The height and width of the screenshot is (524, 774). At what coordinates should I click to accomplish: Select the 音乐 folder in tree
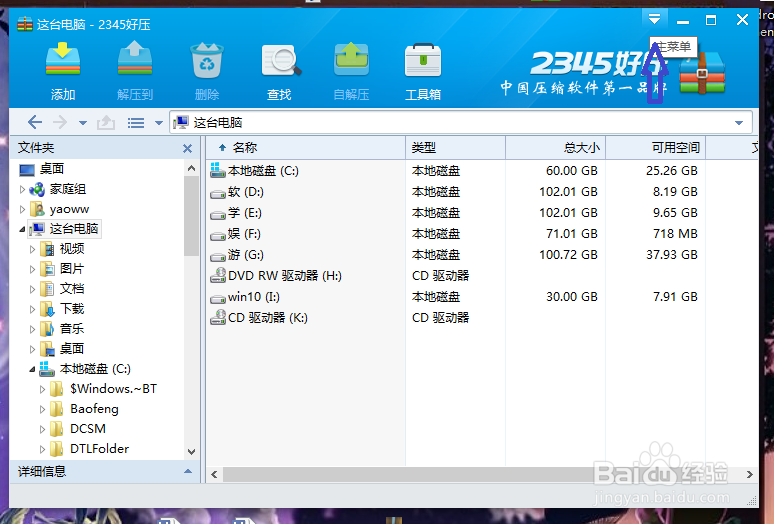(x=72, y=329)
